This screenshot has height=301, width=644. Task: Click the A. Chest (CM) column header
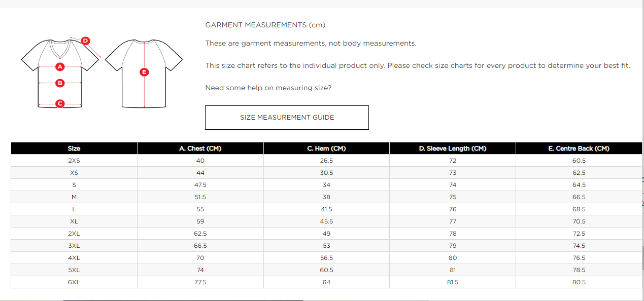(x=200, y=148)
